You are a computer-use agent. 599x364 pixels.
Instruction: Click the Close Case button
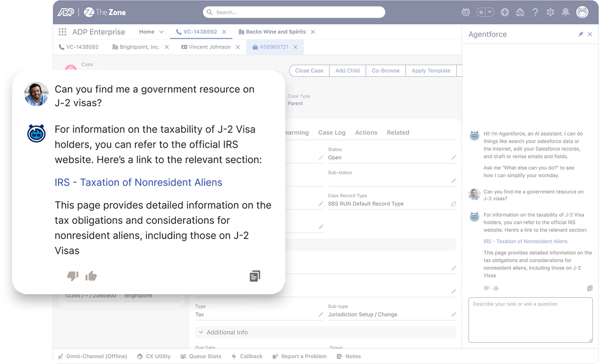pos(309,71)
